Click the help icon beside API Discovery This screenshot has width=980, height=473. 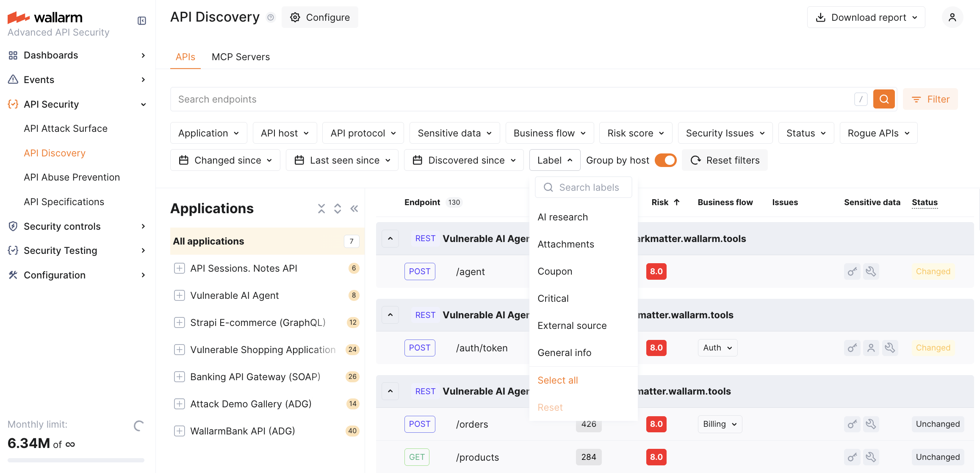point(270,17)
